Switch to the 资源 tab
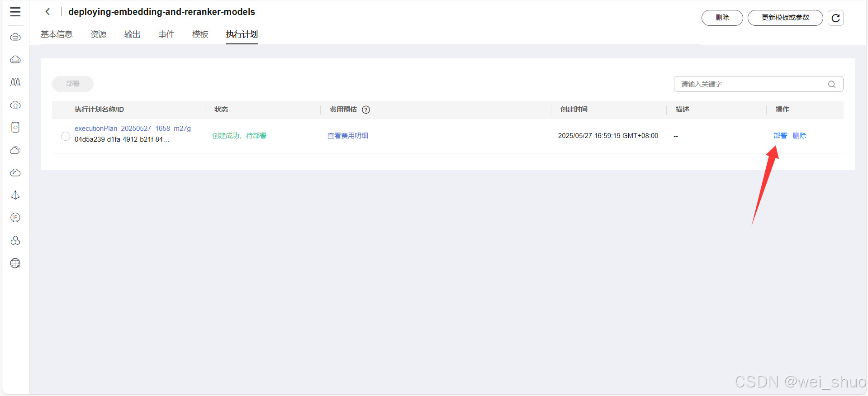The height and width of the screenshot is (396, 868). [x=99, y=34]
